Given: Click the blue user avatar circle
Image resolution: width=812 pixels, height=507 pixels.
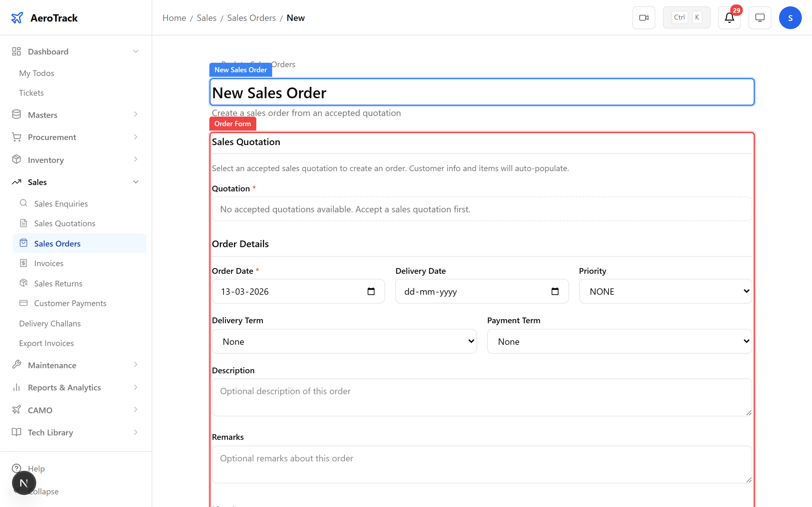Looking at the screenshot, I should (790, 17).
